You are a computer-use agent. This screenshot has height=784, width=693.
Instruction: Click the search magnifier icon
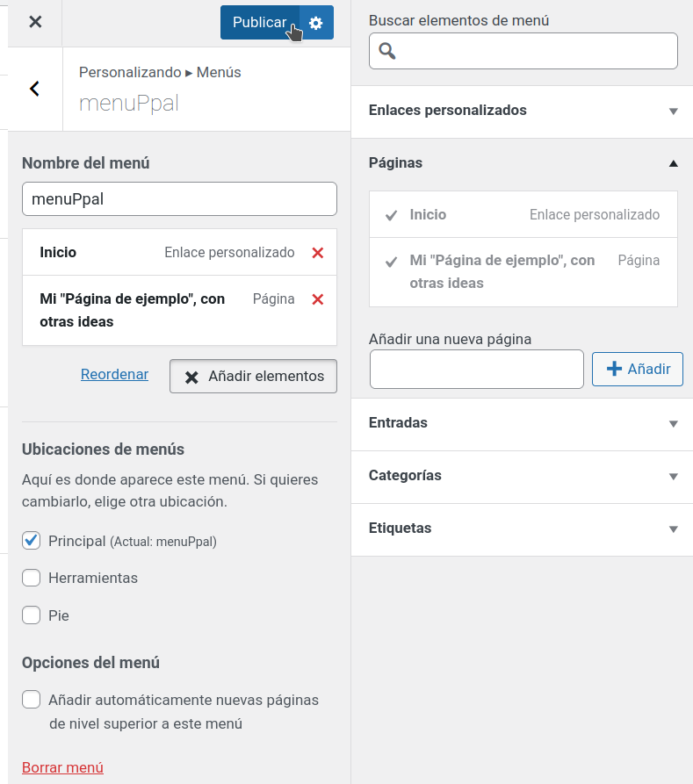point(387,51)
